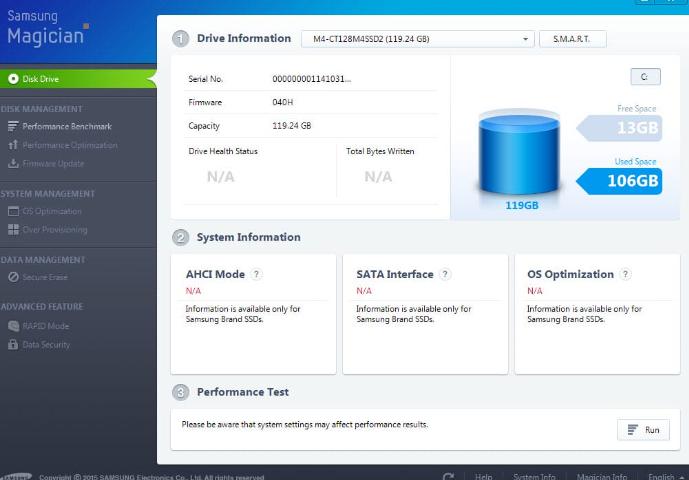The image size is (689, 480).
Task: Click the 106GB Used Space label
Action: pos(620,181)
